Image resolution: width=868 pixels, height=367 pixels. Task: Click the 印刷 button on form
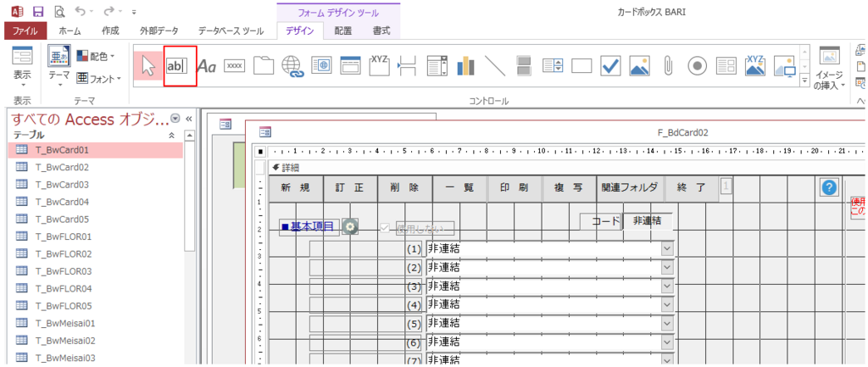click(x=515, y=188)
